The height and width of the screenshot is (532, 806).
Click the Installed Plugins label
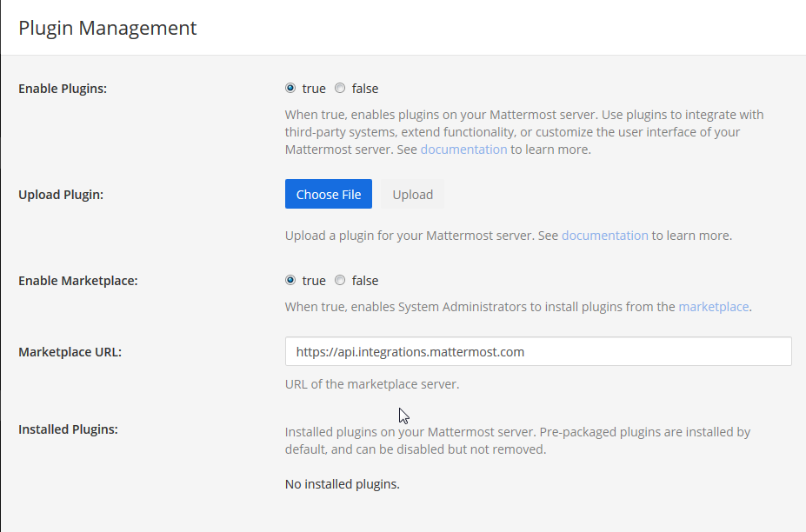coord(69,429)
